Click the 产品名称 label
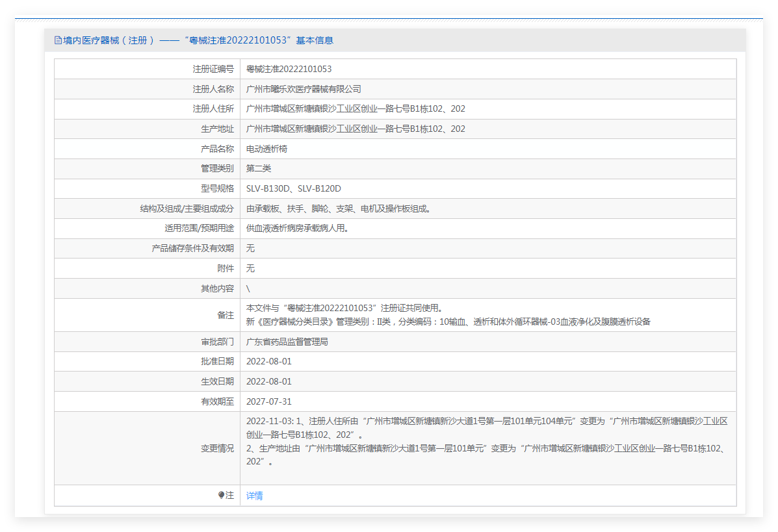The width and height of the screenshot is (778, 532). [x=217, y=149]
